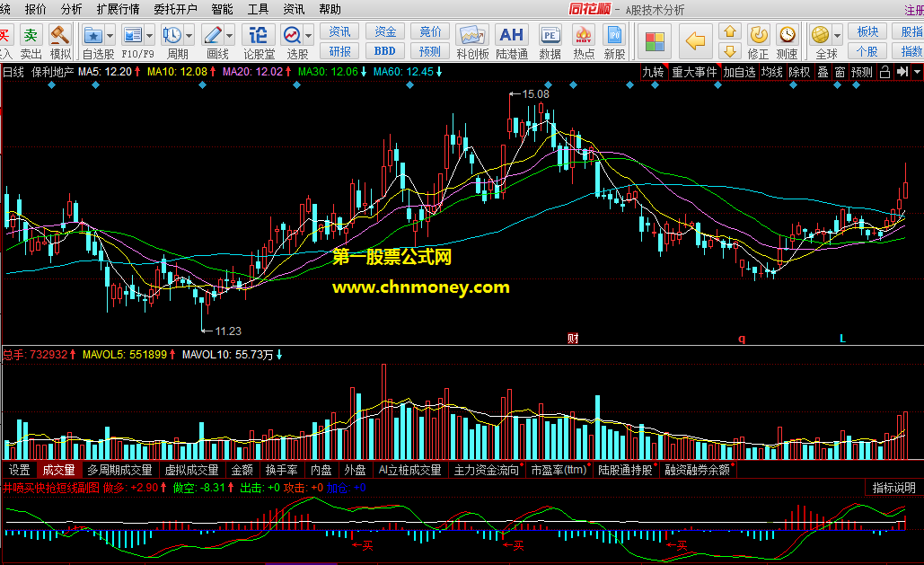Select the 画线 pencil drawing tool

coord(212,35)
